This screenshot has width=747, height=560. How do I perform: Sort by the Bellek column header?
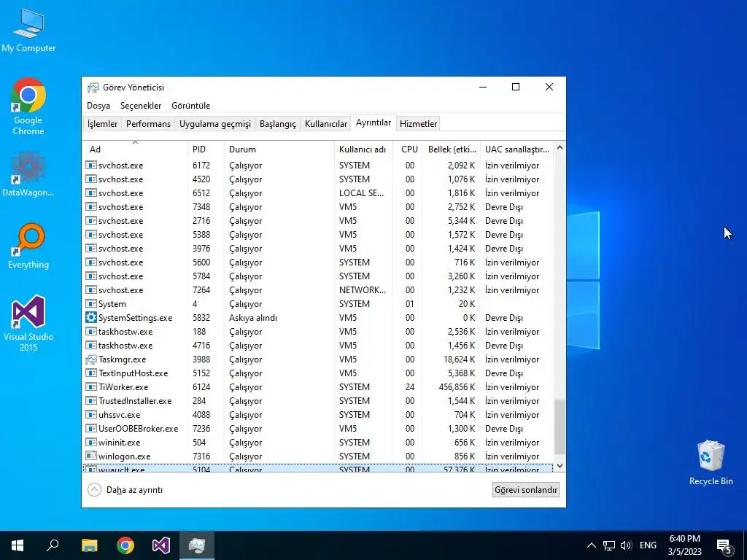pyautogui.click(x=451, y=149)
